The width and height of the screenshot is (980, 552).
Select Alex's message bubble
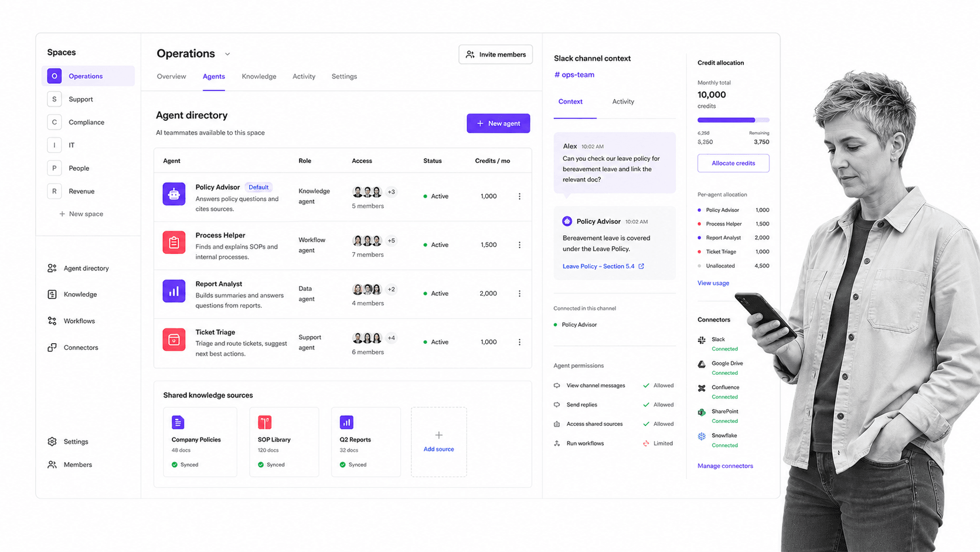[x=615, y=163]
